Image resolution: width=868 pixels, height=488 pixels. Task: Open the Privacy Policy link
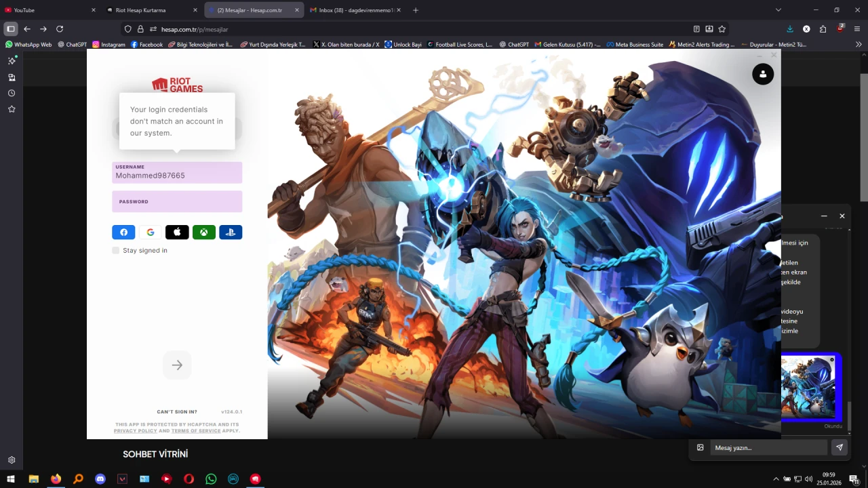[136, 431]
